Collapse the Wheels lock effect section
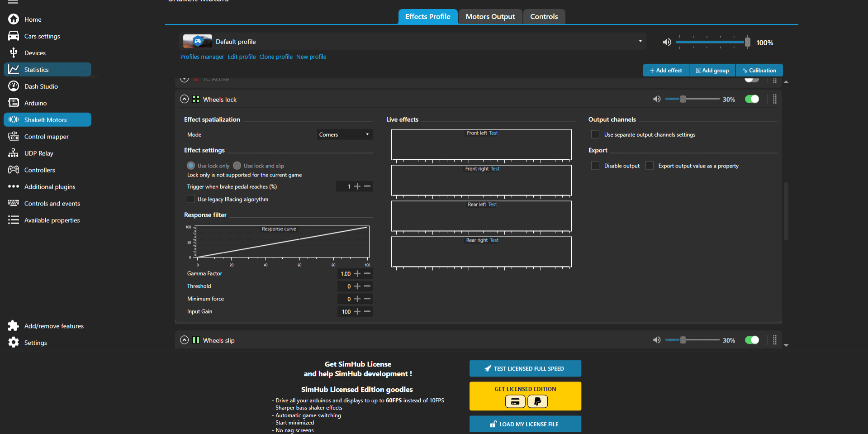This screenshot has height=434, width=868. coord(184,99)
